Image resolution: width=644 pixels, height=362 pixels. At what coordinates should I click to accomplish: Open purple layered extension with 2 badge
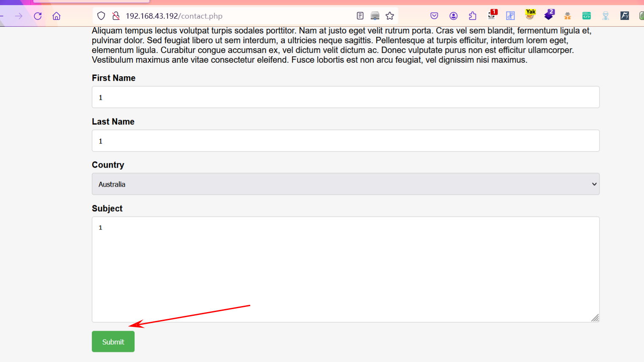coord(549,15)
